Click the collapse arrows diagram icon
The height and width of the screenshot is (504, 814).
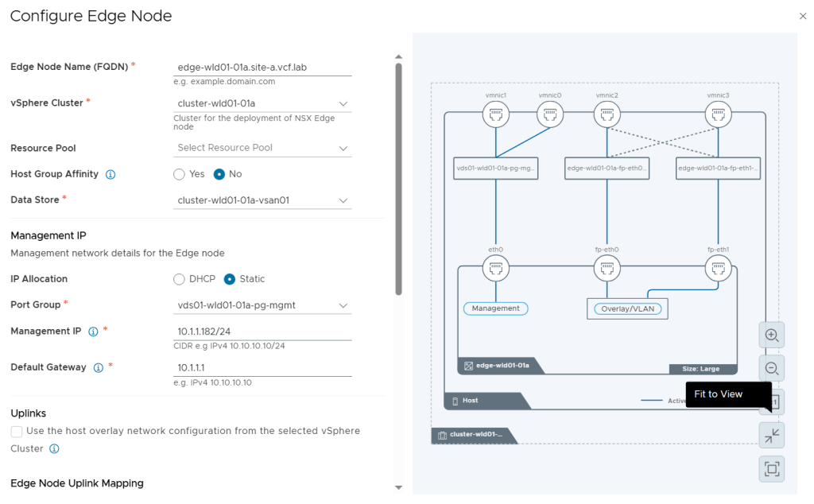771,436
